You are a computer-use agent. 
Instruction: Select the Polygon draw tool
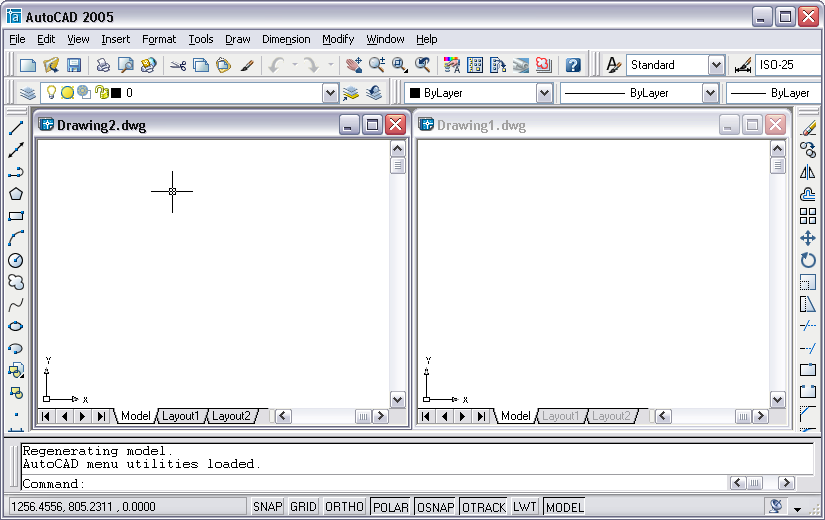tap(16, 194)
